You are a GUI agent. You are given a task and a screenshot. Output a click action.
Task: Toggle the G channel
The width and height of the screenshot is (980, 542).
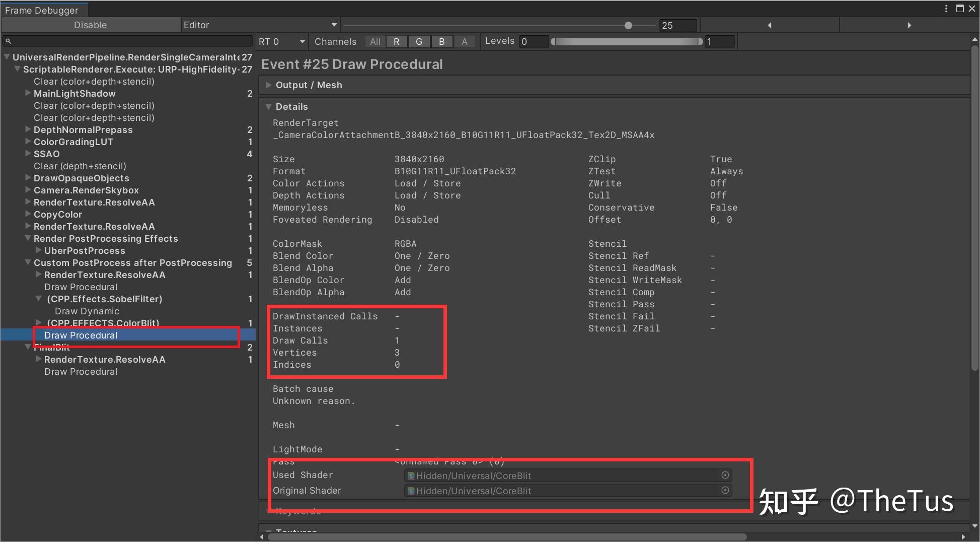coord(419,41)
